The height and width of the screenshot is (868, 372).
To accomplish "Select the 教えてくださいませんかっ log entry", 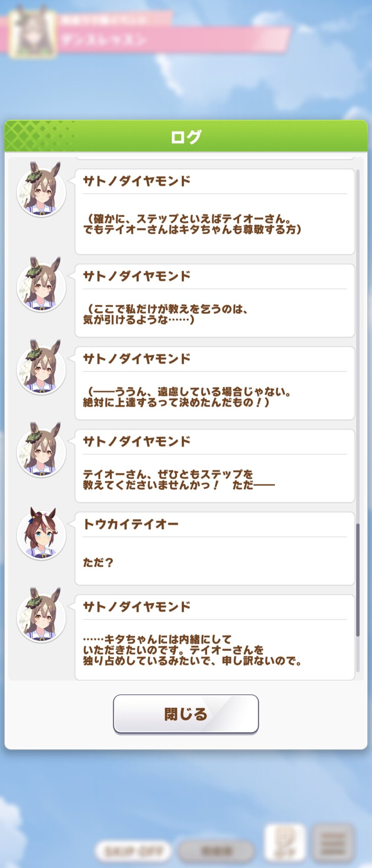I will pyautogui.click(x=215, y=466).
